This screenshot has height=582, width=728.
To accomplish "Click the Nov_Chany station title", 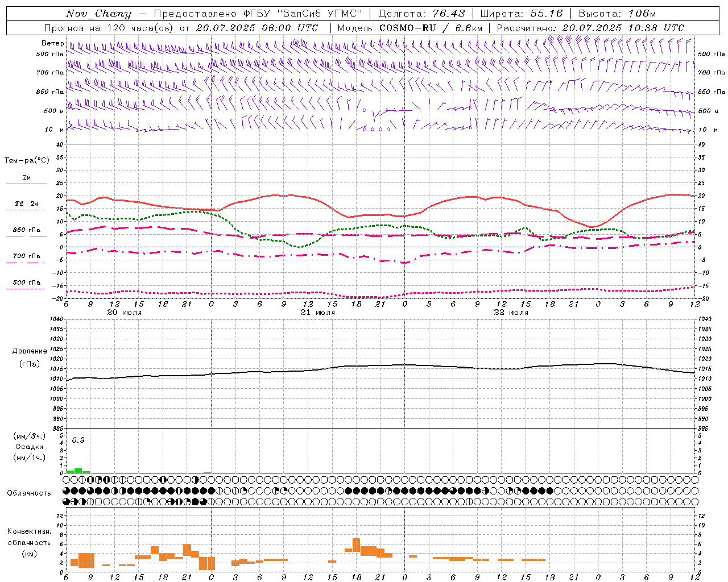I will click(99, 14).
